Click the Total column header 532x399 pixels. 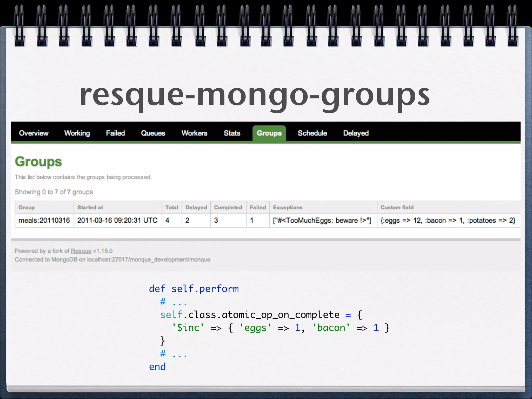click(x=172, y=207)
